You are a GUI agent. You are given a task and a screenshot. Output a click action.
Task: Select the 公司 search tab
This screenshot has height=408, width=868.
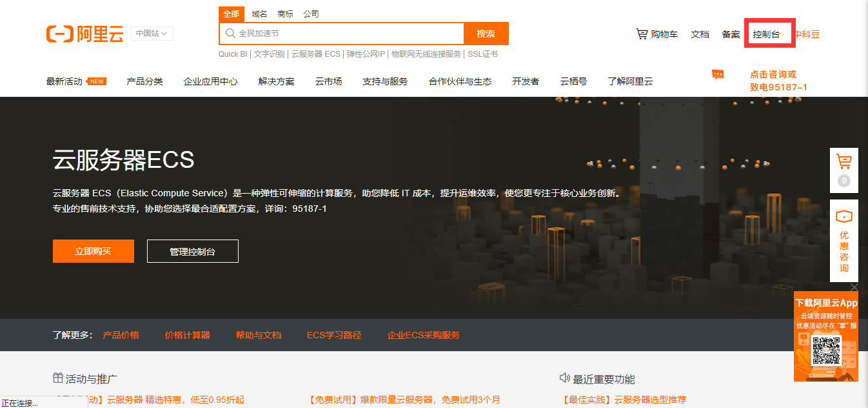pyautogui.click(x=311, y=14)
